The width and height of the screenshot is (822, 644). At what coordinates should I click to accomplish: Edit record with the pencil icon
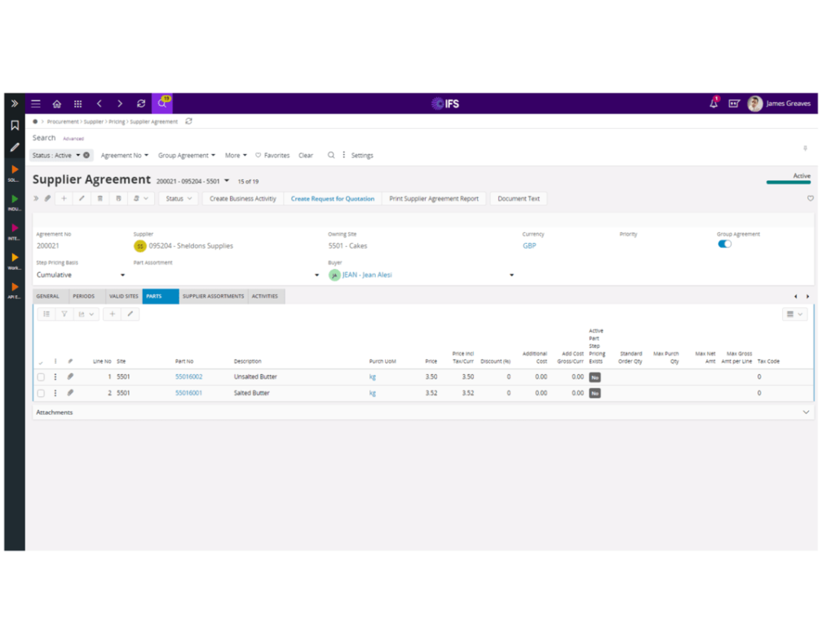pos(82,198)
